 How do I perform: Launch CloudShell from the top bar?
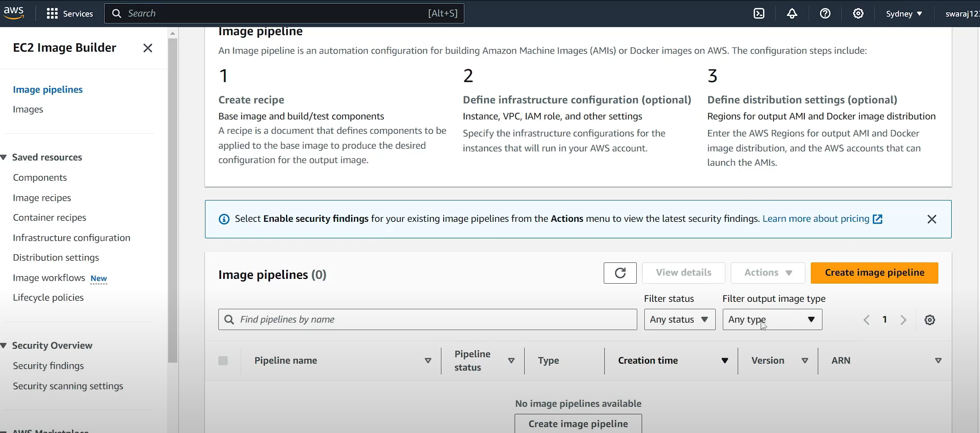pyautogui.click(x=759, y=13)
